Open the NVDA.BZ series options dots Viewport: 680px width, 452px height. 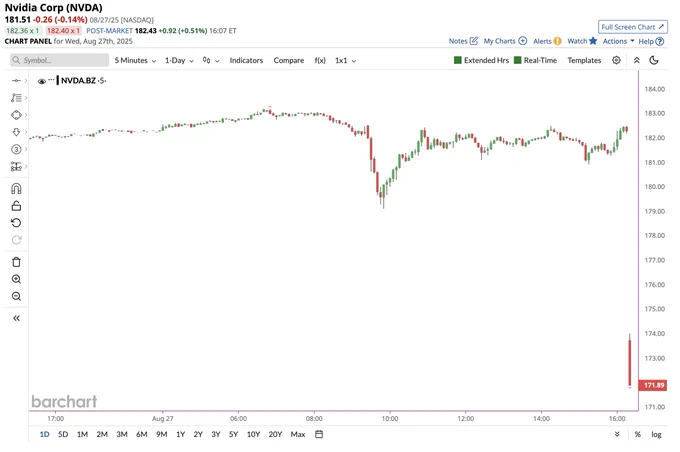click(x=51, y=80)
